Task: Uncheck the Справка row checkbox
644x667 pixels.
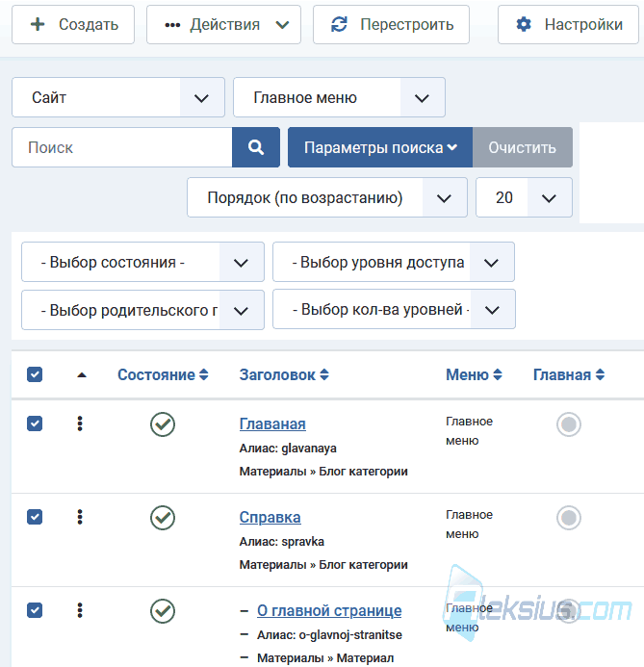Action: pyautogui.click(x=35, y=517)
